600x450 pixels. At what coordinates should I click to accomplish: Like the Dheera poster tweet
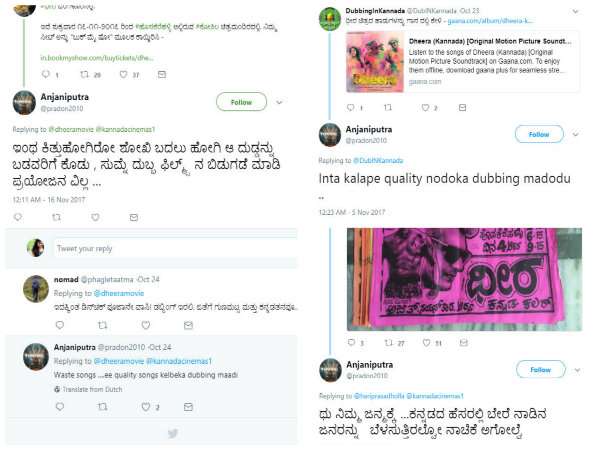click(426, 343)
